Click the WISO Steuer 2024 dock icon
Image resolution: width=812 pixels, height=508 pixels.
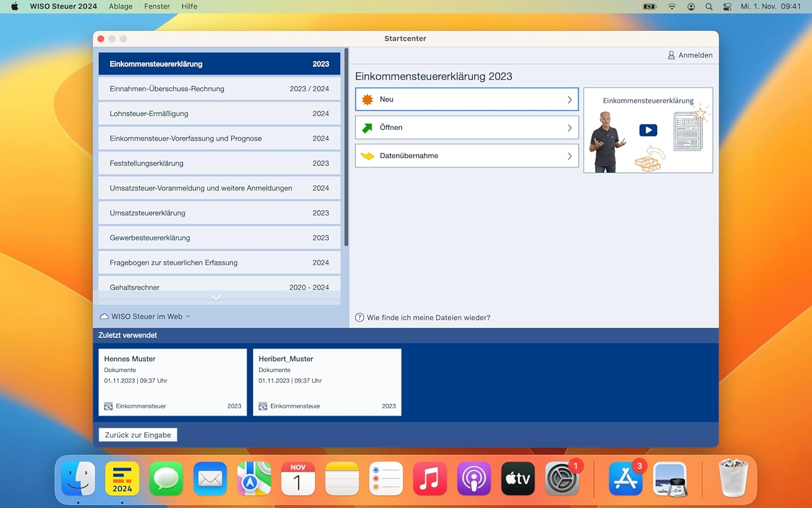point(122,479)
